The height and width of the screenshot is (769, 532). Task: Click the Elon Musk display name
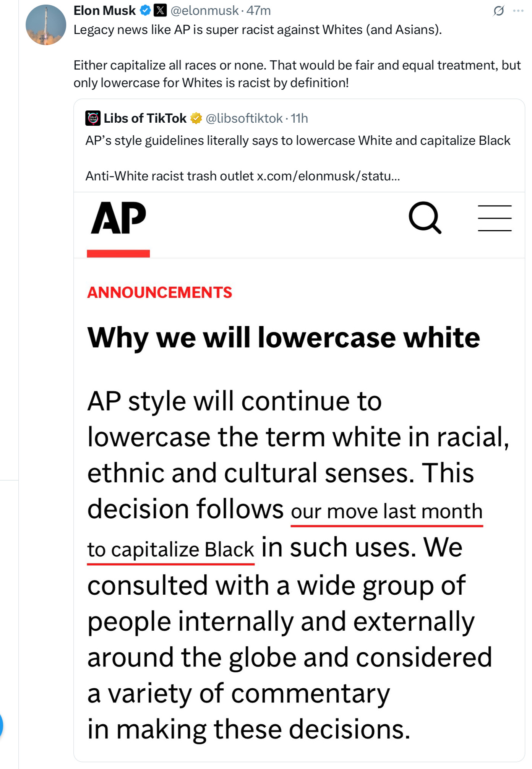pos(105,11)
